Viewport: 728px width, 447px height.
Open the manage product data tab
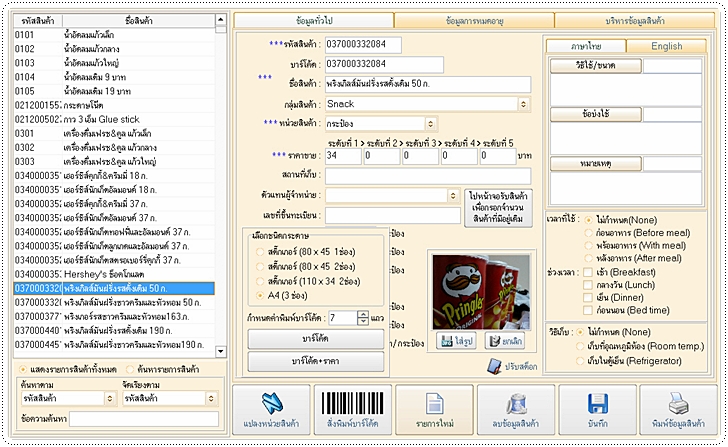click(635, 21)
